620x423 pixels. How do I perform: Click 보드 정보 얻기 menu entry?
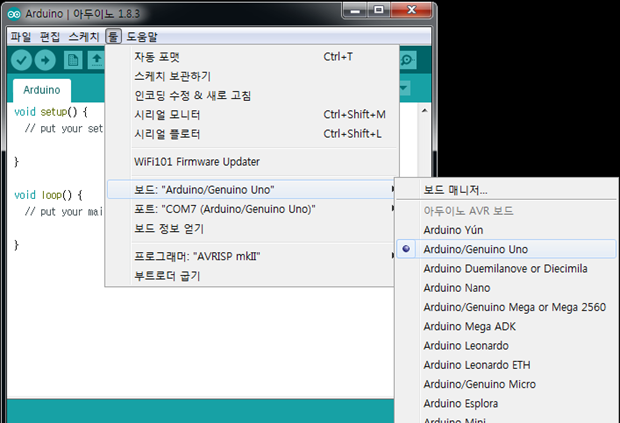[x=252, y=228]
